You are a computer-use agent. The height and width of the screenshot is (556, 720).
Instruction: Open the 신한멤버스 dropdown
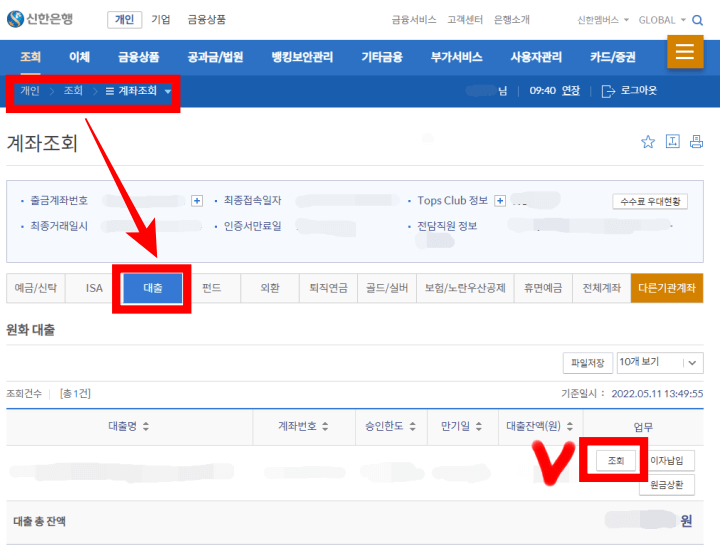[x=602, y=20]
